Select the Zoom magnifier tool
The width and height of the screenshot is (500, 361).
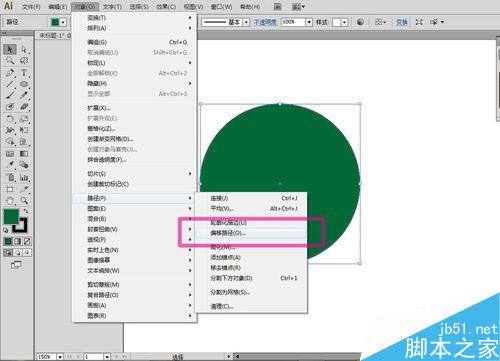coord(24,201)
